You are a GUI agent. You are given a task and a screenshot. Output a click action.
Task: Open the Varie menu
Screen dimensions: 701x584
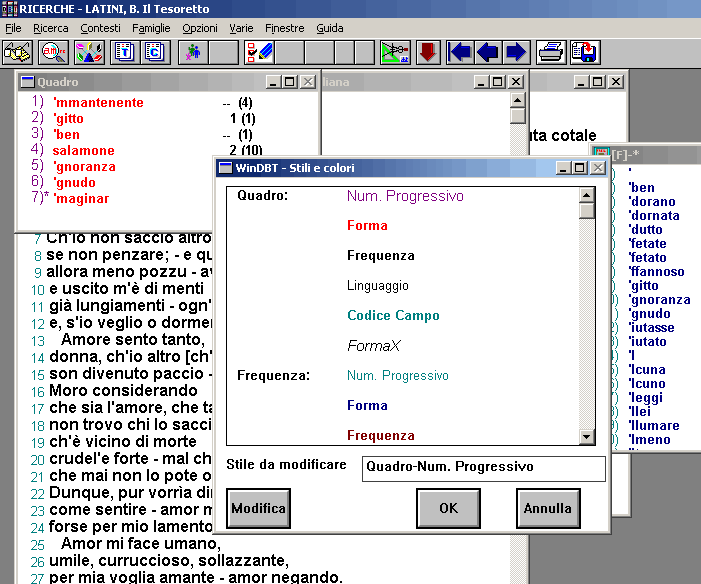(x=241, y=28)
